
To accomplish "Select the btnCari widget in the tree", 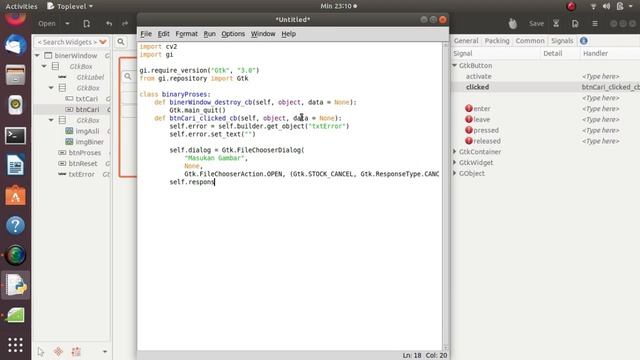I will 87,109.
